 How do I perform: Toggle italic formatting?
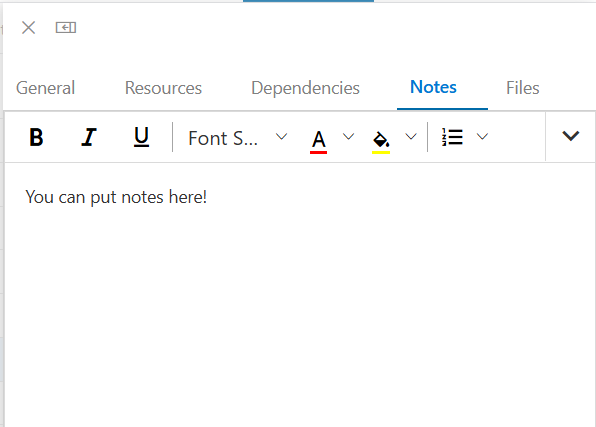[x=89, y=137]
